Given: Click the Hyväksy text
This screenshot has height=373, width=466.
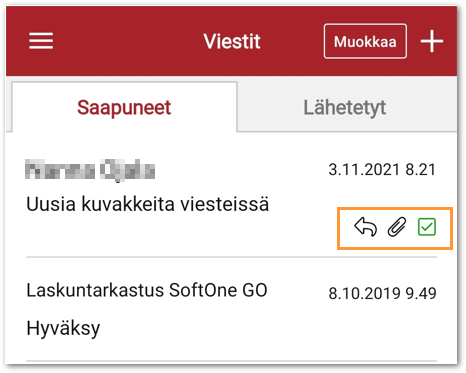Looking at the screenshot, I should 63,328.
